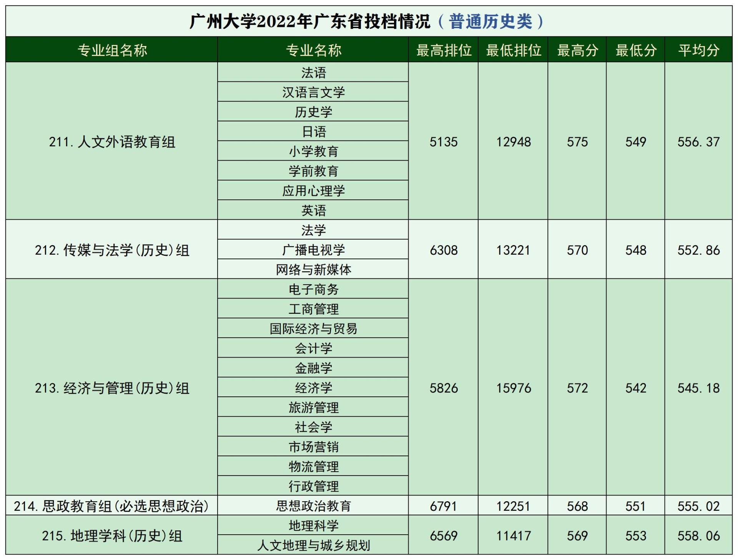The width and height of the screenshot is (738, 560).
Task: Click the 213.经济与管理(历史)组 cell
Action: [x=112, y=388]
